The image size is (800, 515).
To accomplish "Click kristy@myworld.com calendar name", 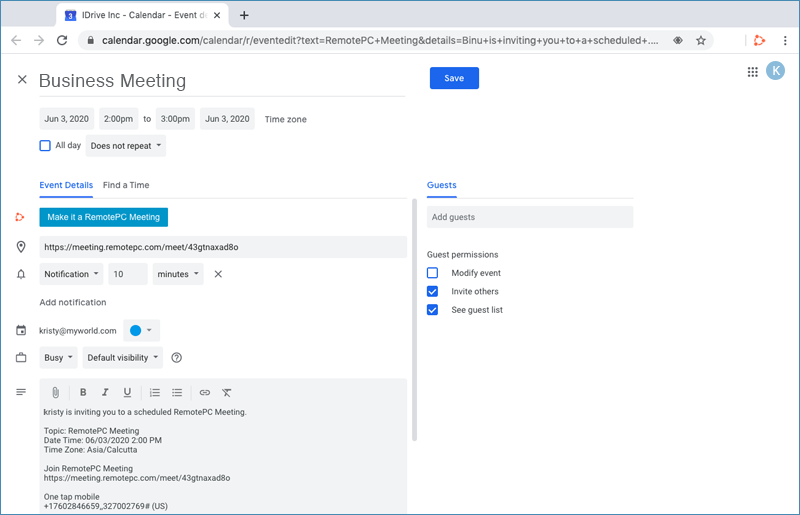I will pyautogui.click(x=78, y=331).
